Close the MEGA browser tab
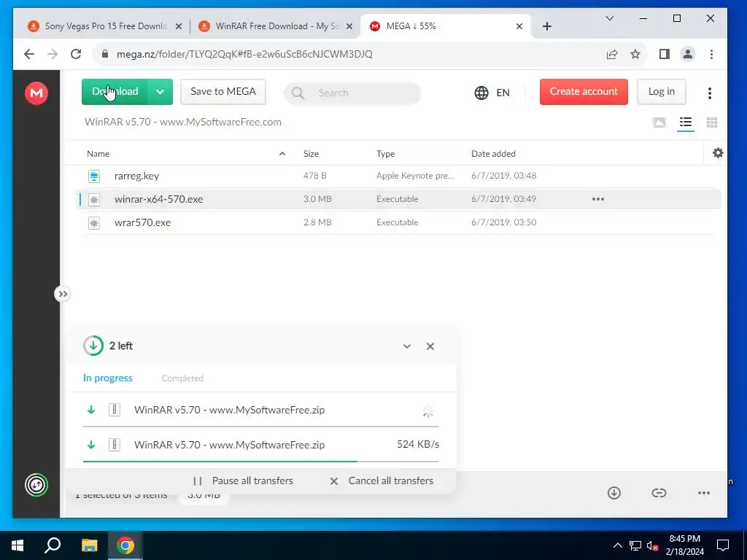The image size is (747, 560). [519, 26]
